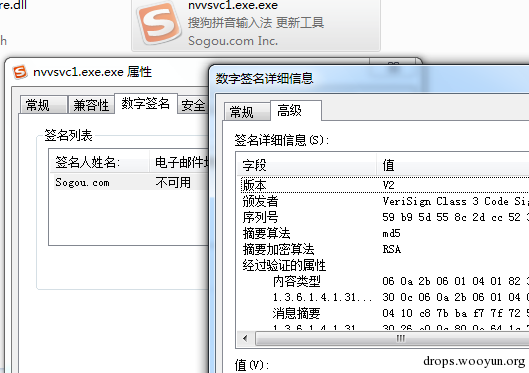This screenshot has height=373, width=529.
Task: Open the 安全 tab in properties window
Action: (193, 105)
